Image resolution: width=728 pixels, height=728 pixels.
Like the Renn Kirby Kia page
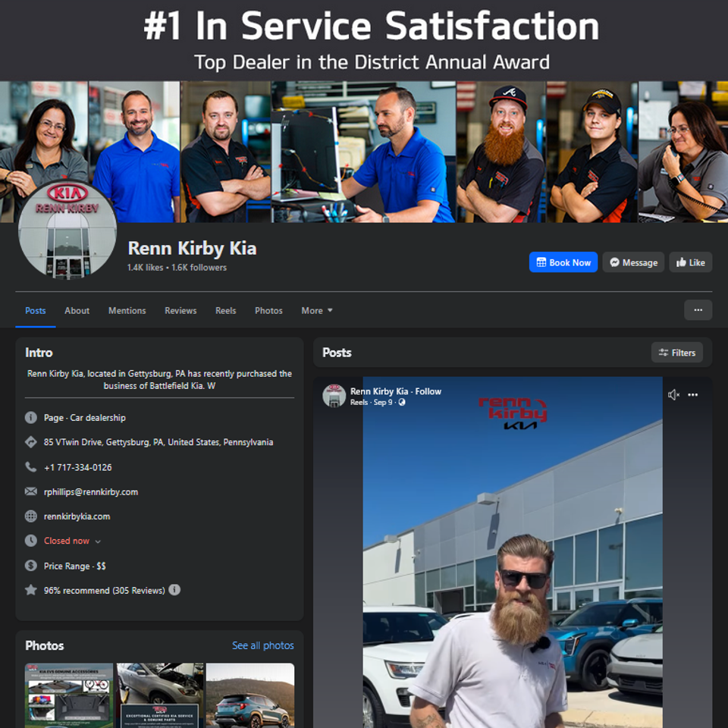tap(690, 262)
